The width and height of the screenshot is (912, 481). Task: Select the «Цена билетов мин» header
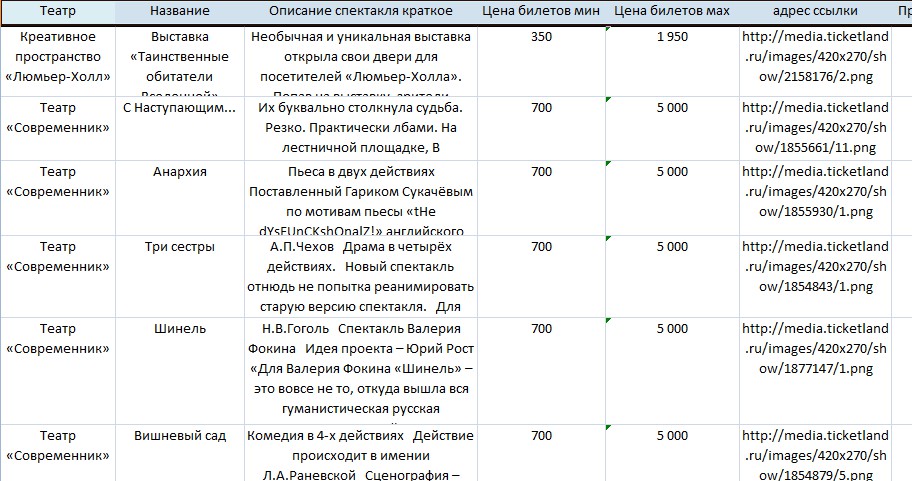pos(541,11)
